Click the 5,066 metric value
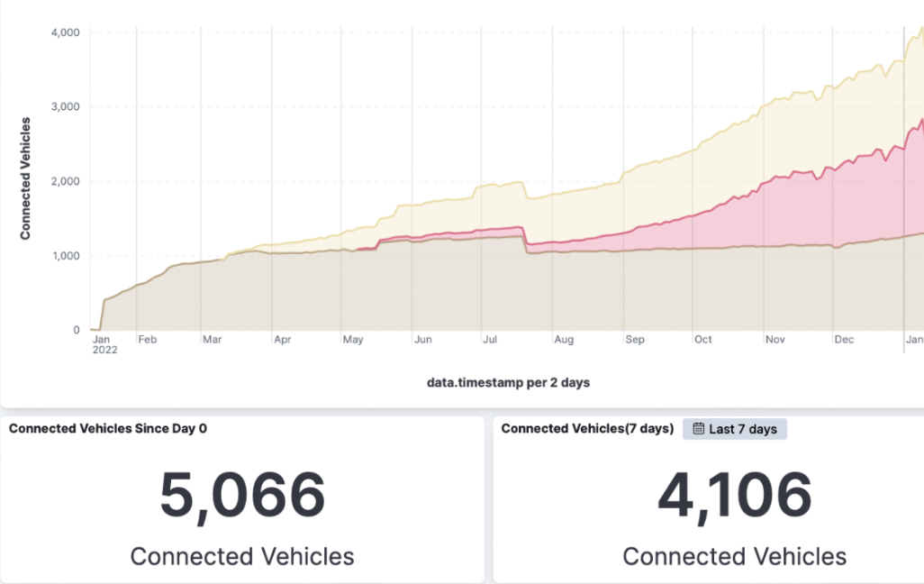The image size is (924, 584). (x=243, y=491)
